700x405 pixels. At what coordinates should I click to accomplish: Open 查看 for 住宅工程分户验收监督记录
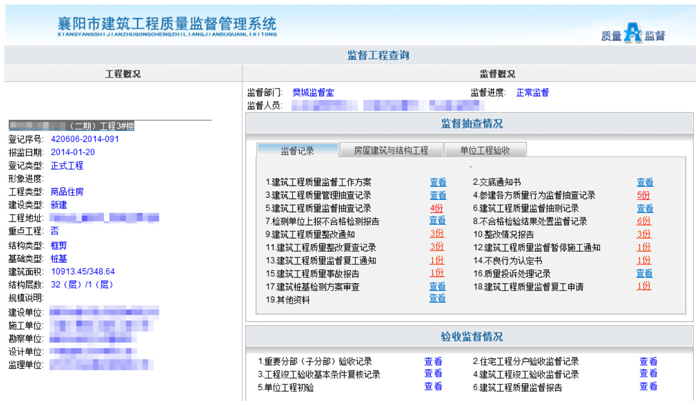(x=648, y=361)
